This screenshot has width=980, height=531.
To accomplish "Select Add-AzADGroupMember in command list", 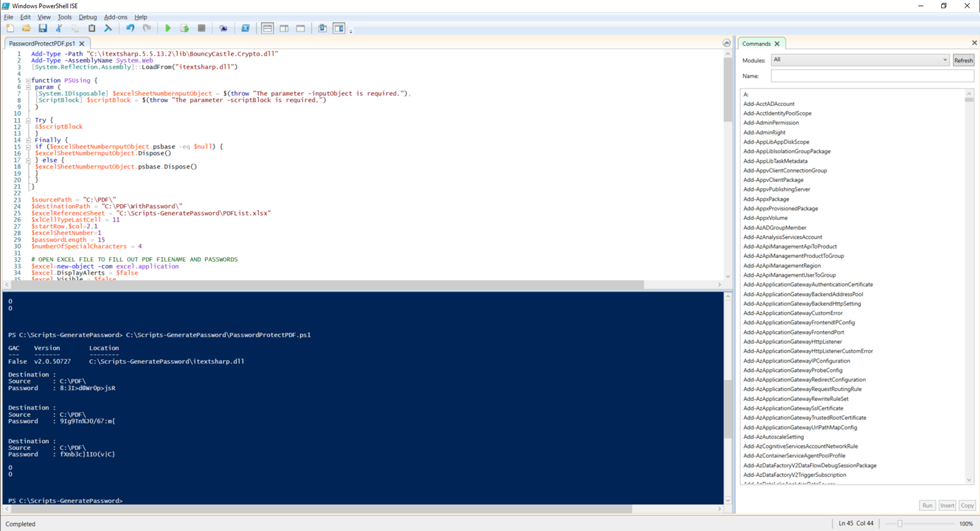I will point(775,228).
